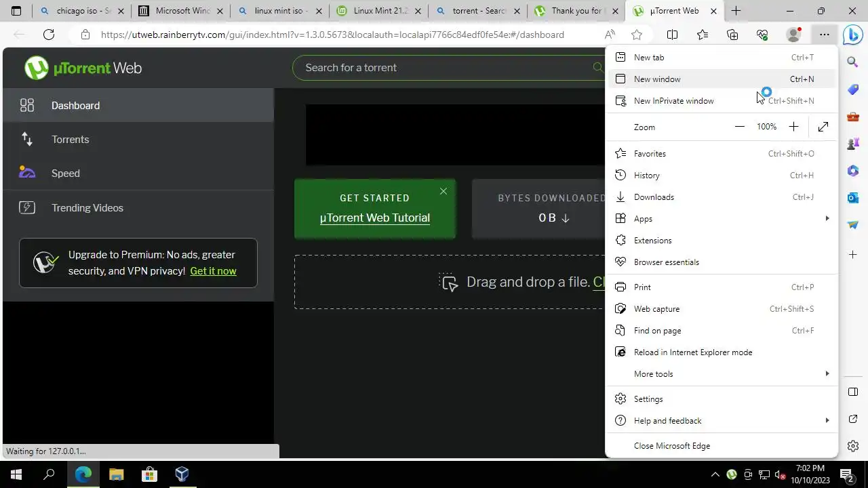Select Close Microsoft Edge entry
This screenshot has height=488, width=868.
(x=722, y=446)
